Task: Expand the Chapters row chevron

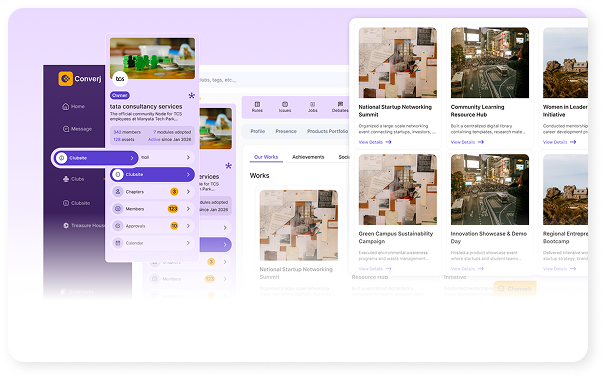Action: [x=188, y=192]
